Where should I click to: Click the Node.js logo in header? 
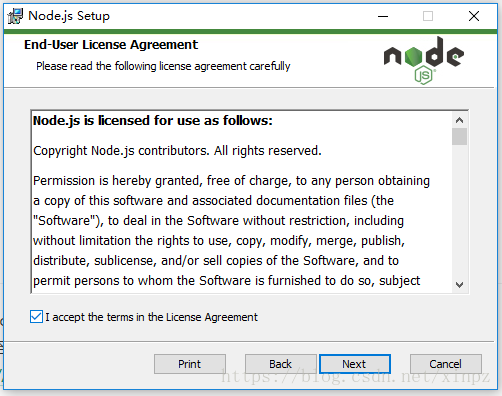[x=424, y=60]
